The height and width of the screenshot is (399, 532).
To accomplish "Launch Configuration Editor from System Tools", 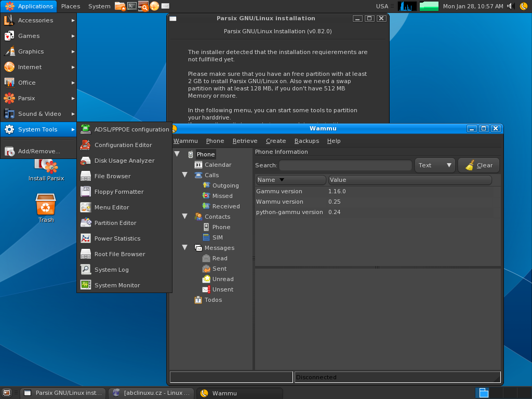I will click(x=125, y=145).
